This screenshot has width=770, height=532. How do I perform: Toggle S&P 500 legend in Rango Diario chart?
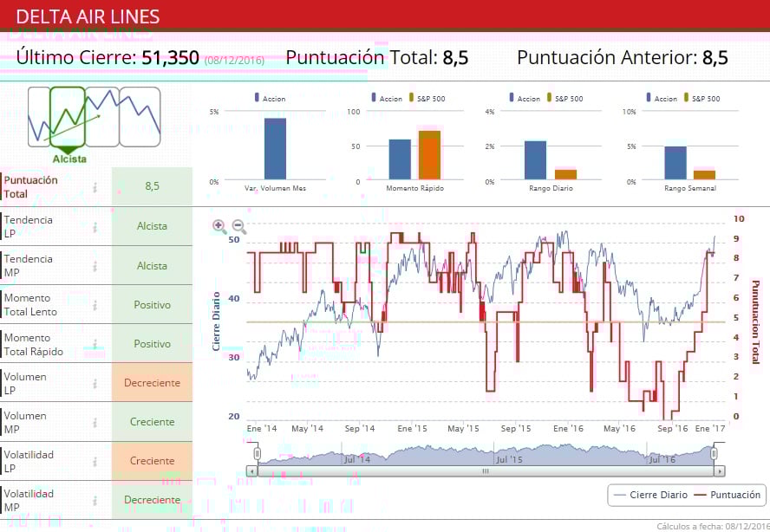pyautogui.click(x=564, y=98)
